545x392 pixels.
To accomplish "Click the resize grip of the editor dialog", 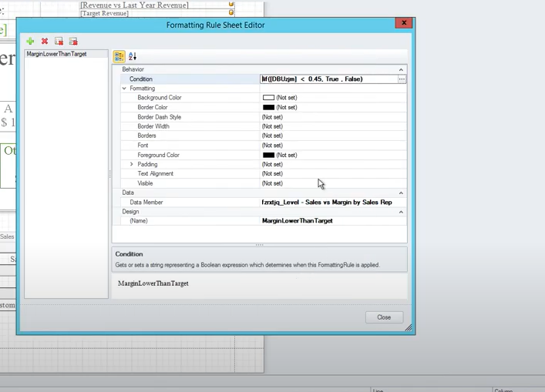I will tap(409, 327).
